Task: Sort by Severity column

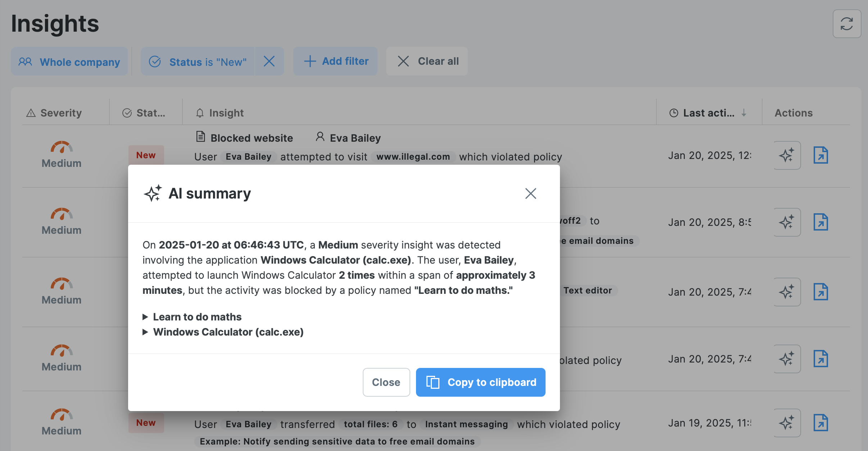Action: (x=54, y=113)
